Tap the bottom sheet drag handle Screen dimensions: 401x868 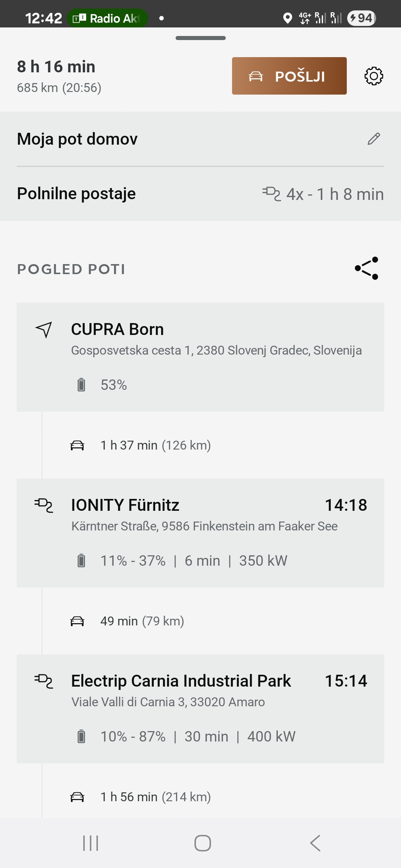(200, 38)
